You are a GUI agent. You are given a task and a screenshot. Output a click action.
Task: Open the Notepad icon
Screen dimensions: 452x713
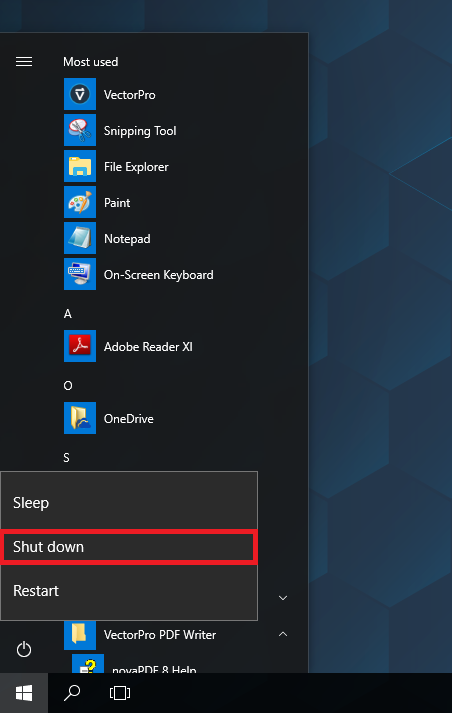pyautogui.click(x=80, y=238)
